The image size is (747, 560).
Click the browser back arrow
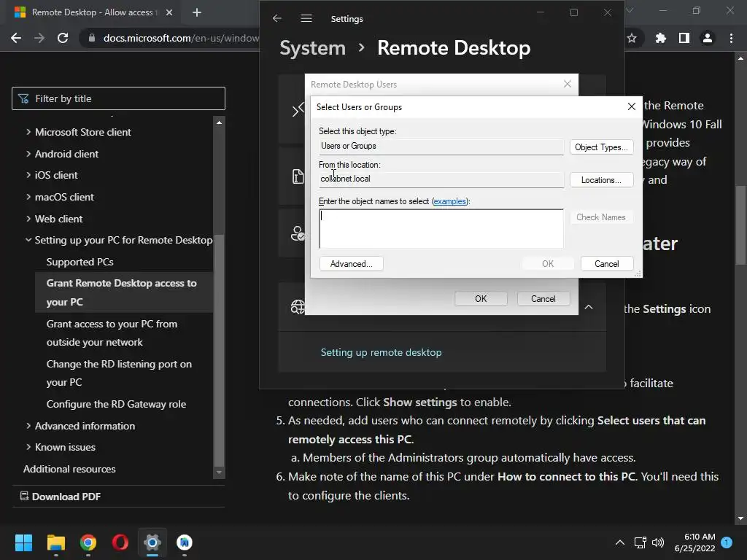(x=16, y=38)
